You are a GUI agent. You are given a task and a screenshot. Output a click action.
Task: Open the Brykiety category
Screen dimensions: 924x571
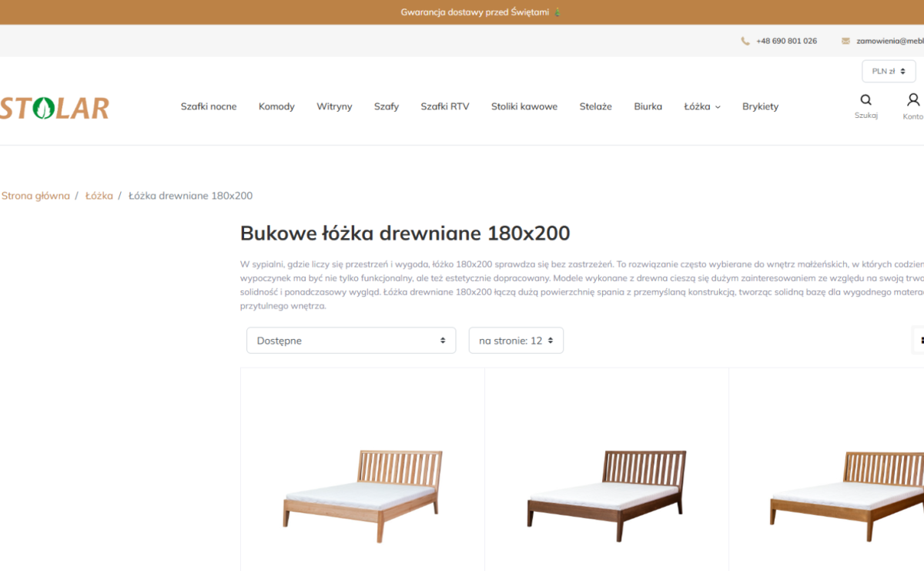760,106
